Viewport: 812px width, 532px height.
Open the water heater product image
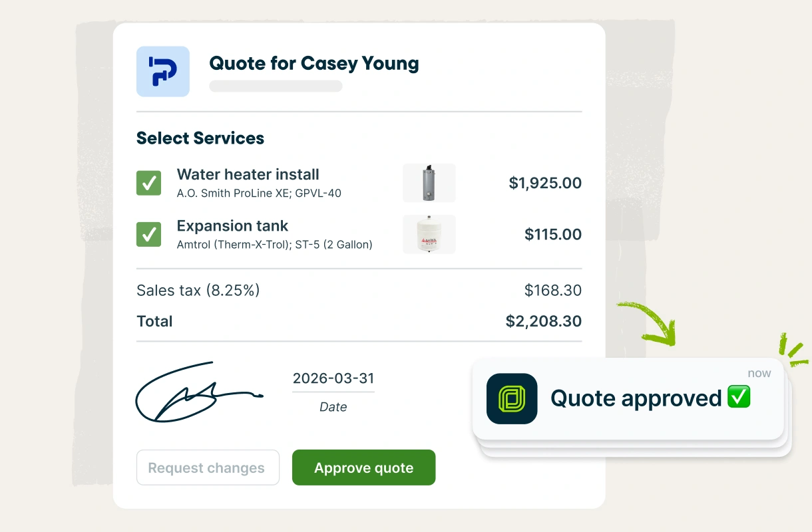click(429, 183)
